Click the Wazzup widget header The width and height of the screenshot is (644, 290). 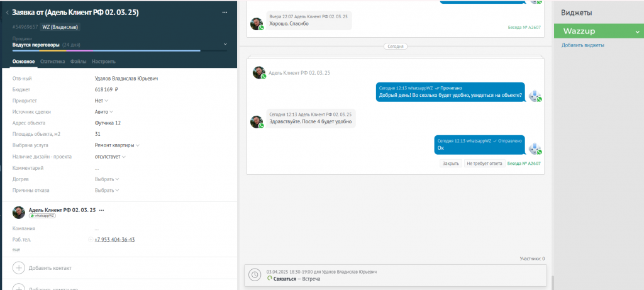(599, 31)
